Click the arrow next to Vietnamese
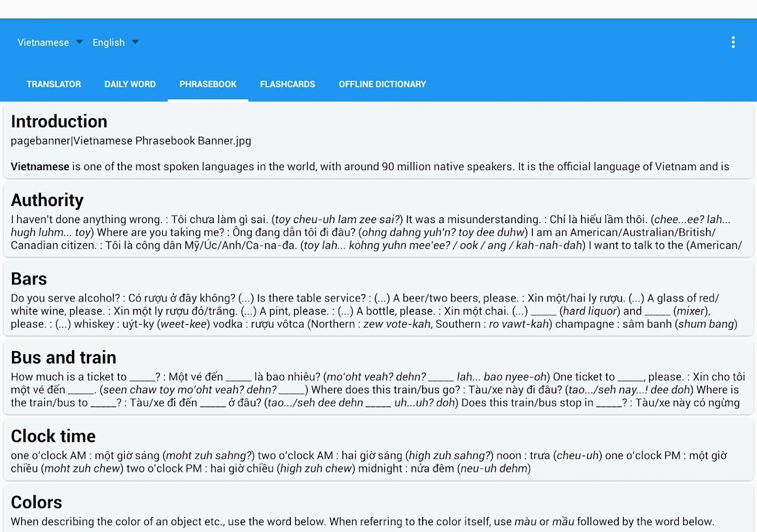Viewport: 757px width, 532px height. tap(79, 42)
